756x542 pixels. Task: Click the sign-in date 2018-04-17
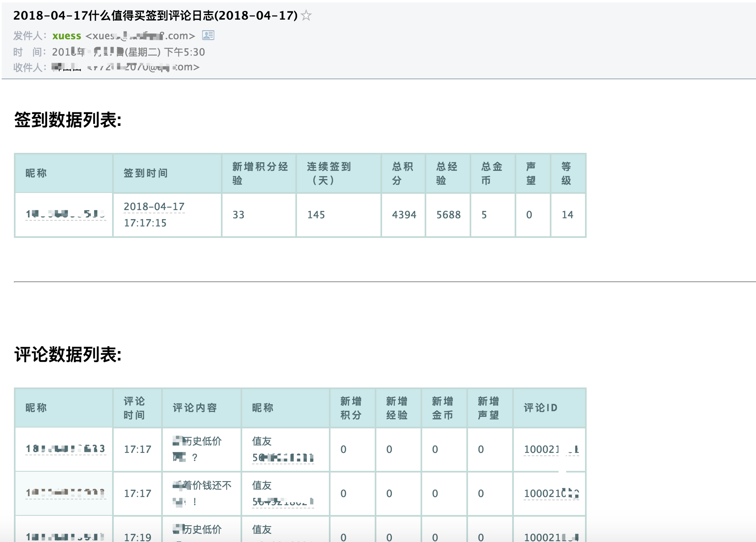click(x=154, y=207)
